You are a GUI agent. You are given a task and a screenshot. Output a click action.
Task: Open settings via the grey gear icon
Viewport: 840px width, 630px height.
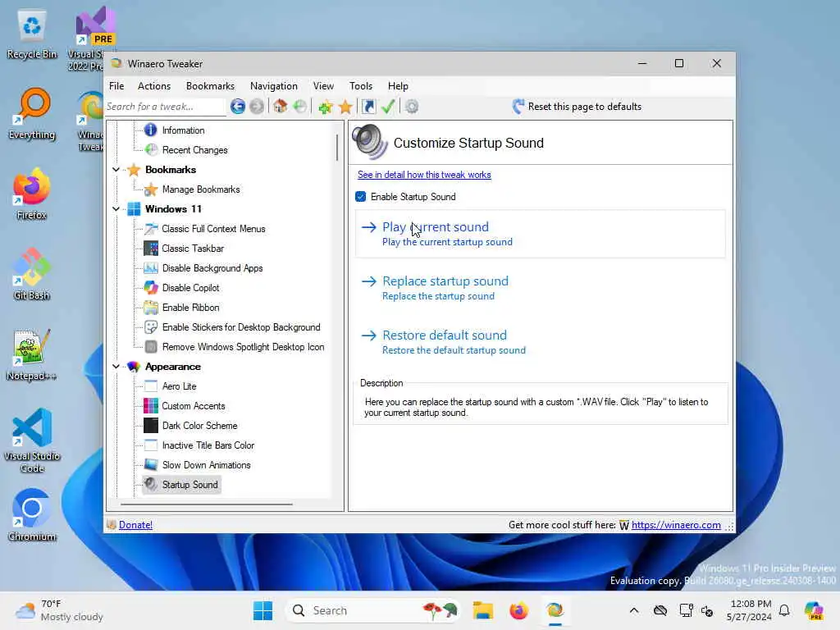(x=412, y=107)
